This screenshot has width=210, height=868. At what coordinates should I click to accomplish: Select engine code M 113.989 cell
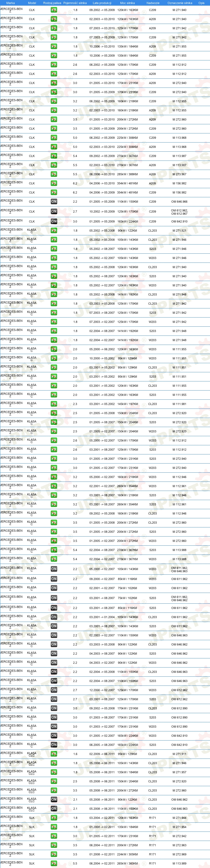[x=179, y=863]
